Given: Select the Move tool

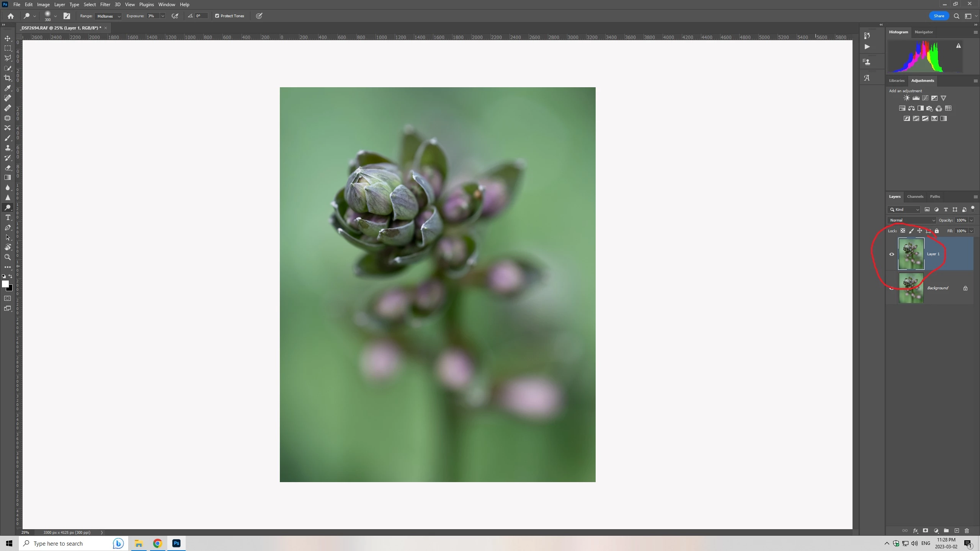Looking at the screenshot, I should pos(8,38).
